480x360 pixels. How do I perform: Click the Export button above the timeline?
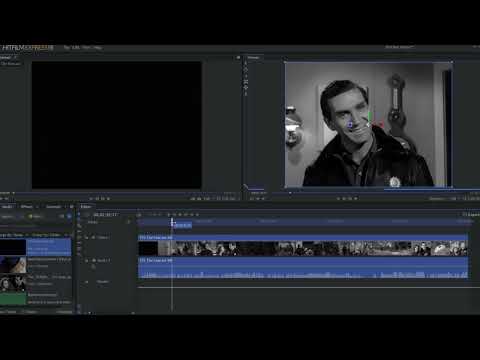(471, 215)
